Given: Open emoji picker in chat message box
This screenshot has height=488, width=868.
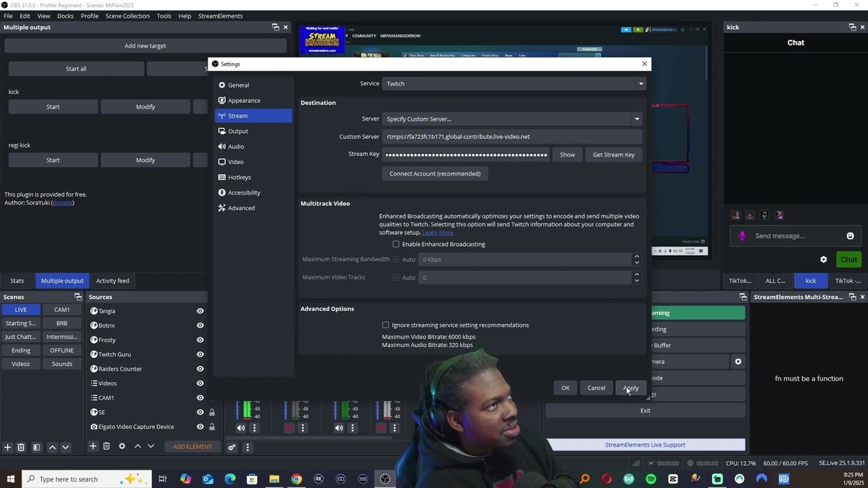Looking at the screenshot, I should click(x=850, y=236).
